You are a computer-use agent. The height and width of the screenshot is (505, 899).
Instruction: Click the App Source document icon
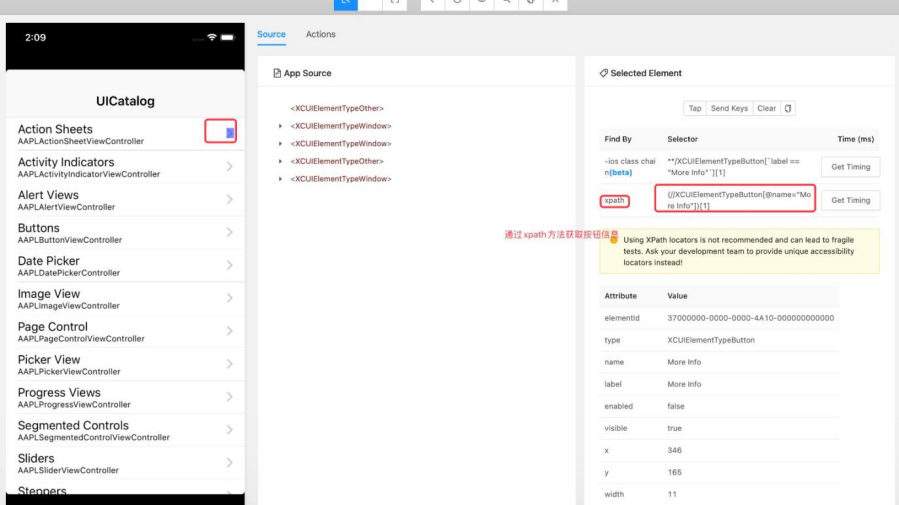(x=277, y=73)
